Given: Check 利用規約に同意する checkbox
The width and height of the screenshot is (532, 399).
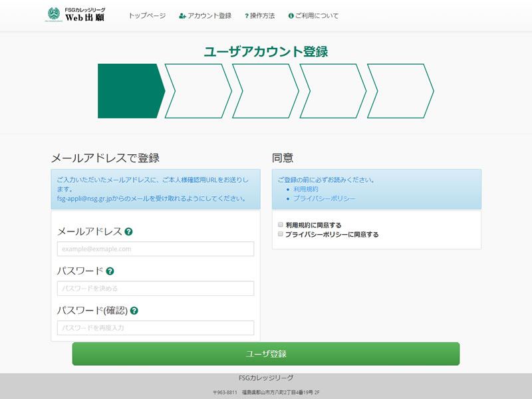Looking at the screenshot, I should coord(281,225).
